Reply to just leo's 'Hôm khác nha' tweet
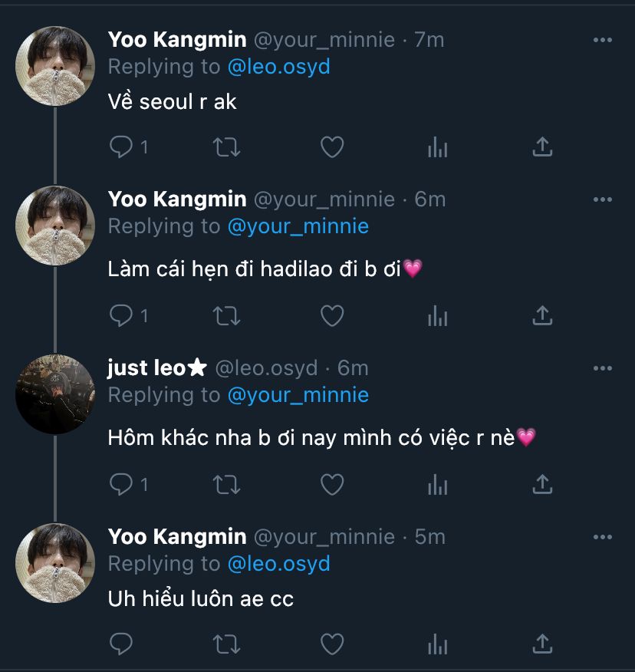635x672 pixels. (x=121, y=484)
